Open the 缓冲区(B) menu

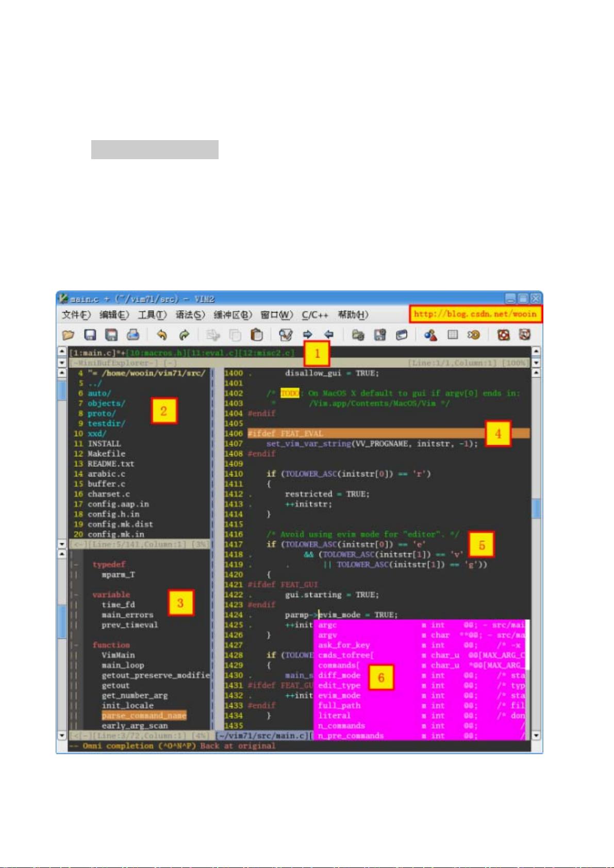tap(233, 315)
